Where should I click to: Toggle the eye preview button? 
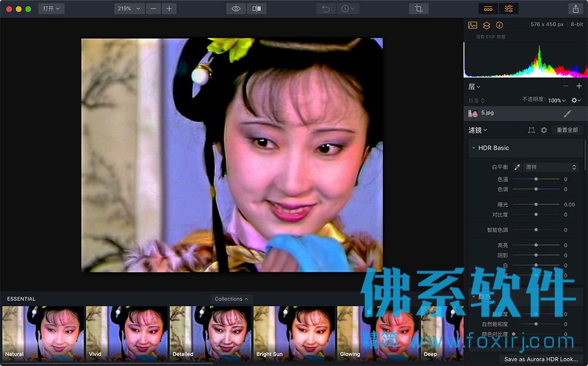tap(236, 9)
